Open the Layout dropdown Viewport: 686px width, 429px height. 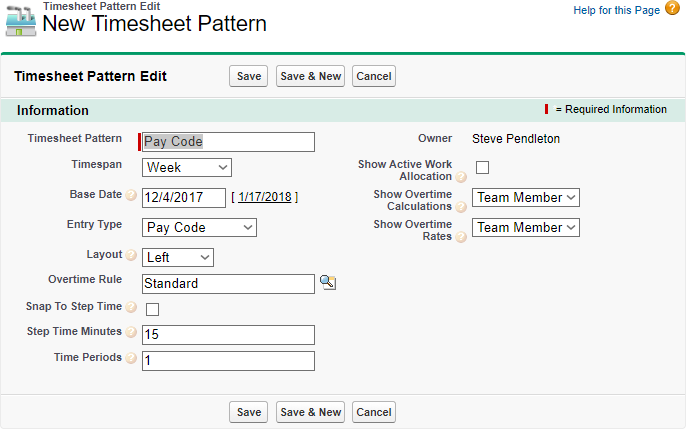click(x=178, y=257)
